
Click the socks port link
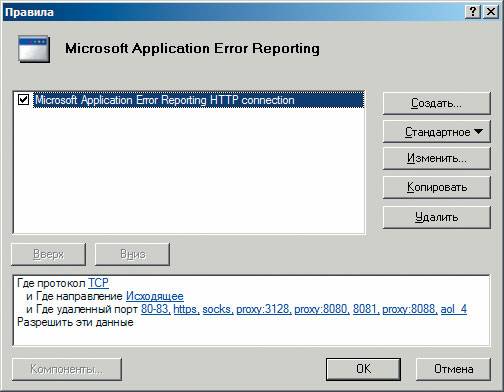[x=218, y=309]
